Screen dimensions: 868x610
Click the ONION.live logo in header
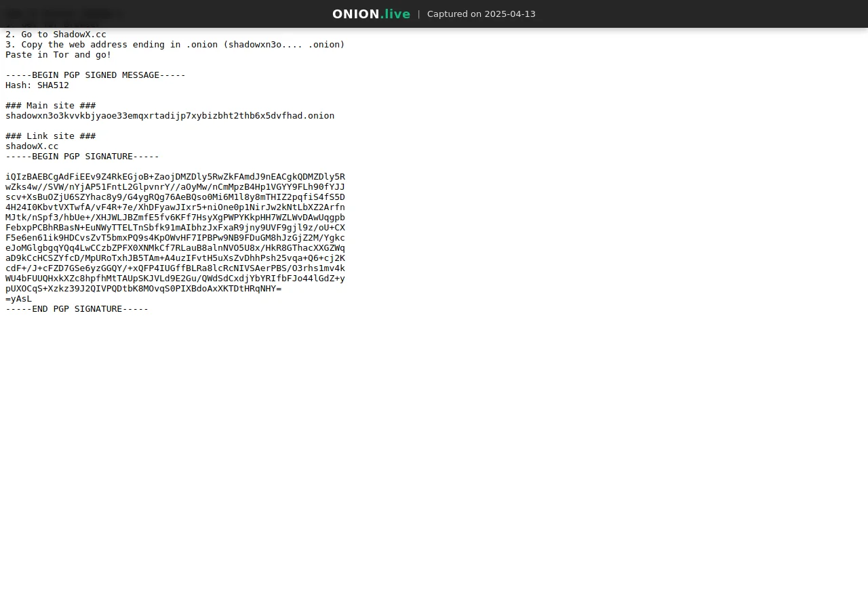point(371,14)
